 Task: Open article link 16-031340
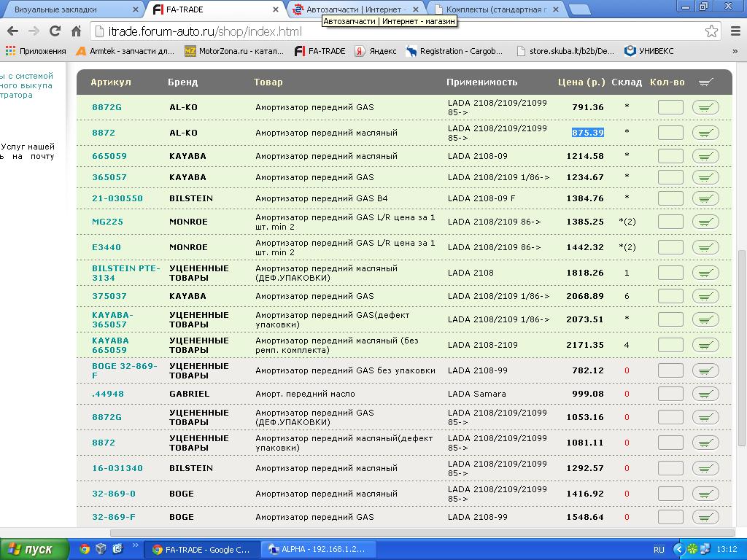coord(117,468)
